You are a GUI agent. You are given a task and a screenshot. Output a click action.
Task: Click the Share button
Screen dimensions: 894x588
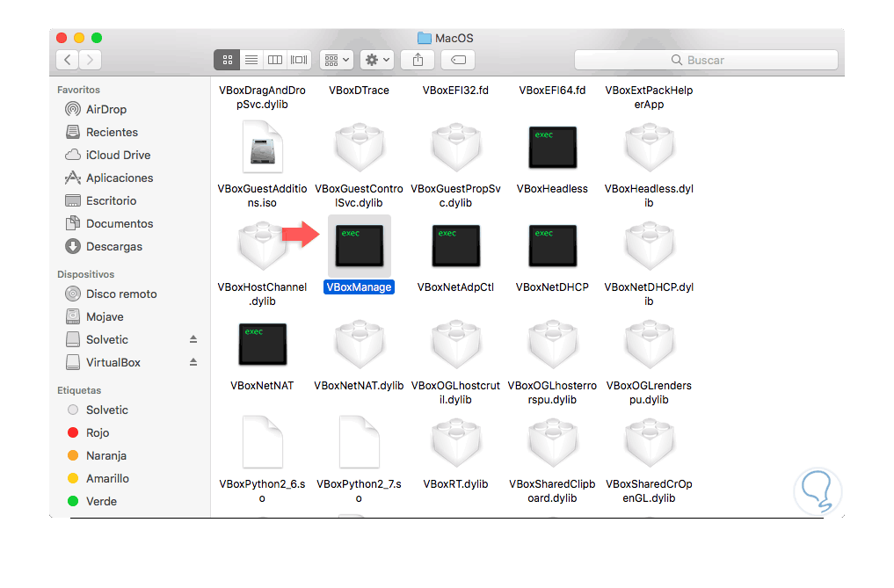coord(418,60)
